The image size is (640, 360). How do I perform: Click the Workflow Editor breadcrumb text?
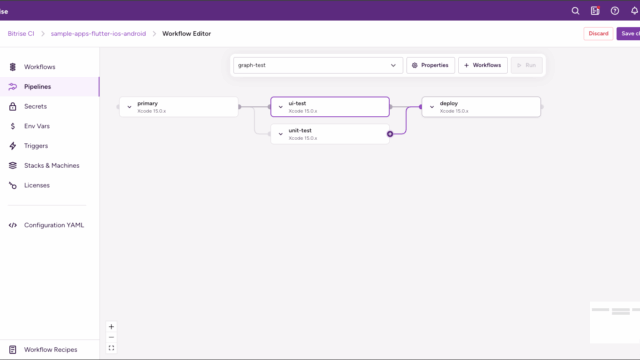187,33
